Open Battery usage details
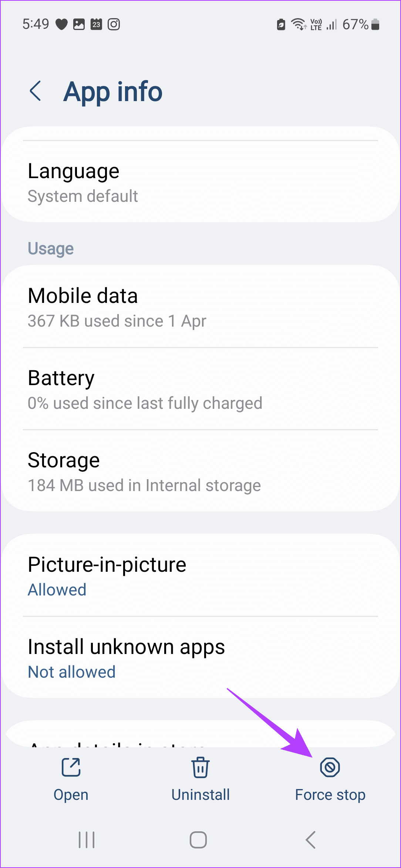This screenshot has height=868, width=401. 200,390
